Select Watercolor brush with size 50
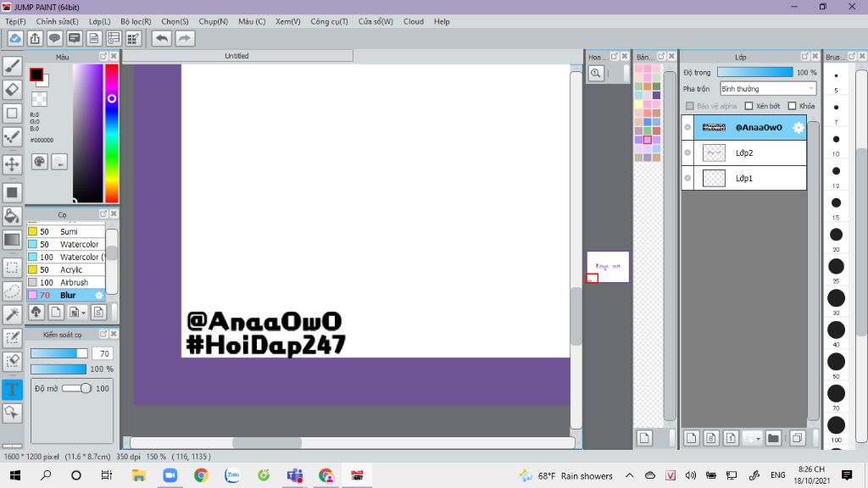Image resolution: width=868 pixels, height=488 pixels. click(66, 244)
